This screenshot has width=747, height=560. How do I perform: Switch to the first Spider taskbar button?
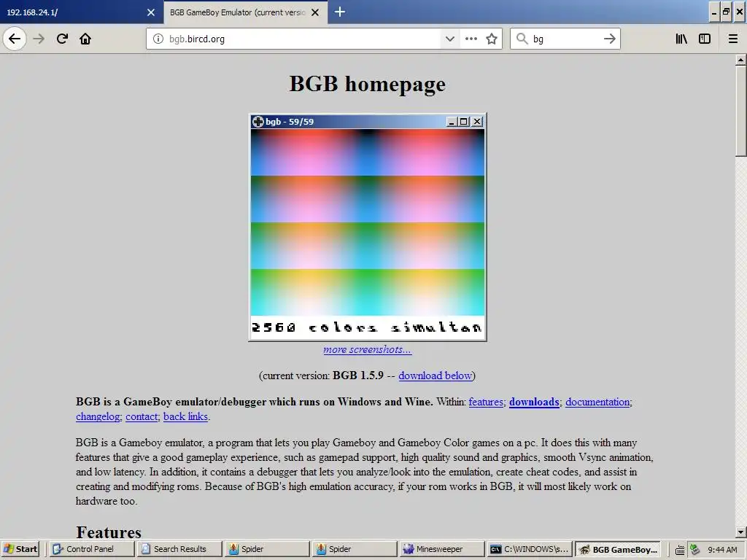point(268,549)
